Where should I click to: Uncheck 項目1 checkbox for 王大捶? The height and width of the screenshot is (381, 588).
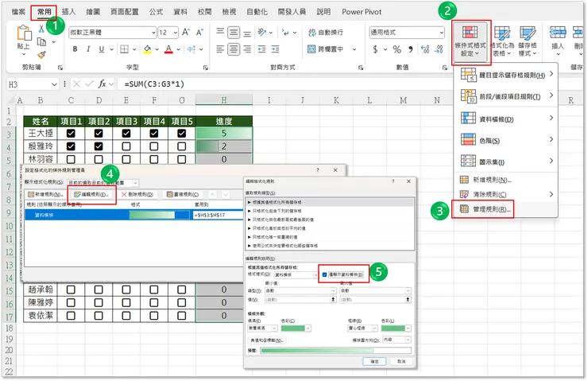click(x=71, y=134)
